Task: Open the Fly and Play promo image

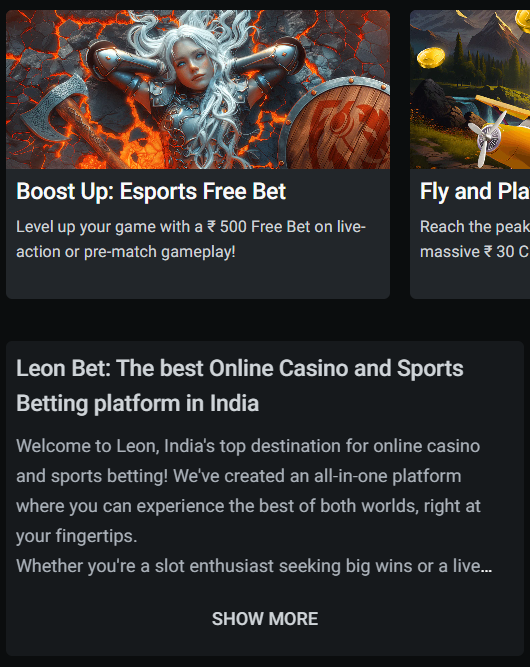Action: [x=470, y=89]
